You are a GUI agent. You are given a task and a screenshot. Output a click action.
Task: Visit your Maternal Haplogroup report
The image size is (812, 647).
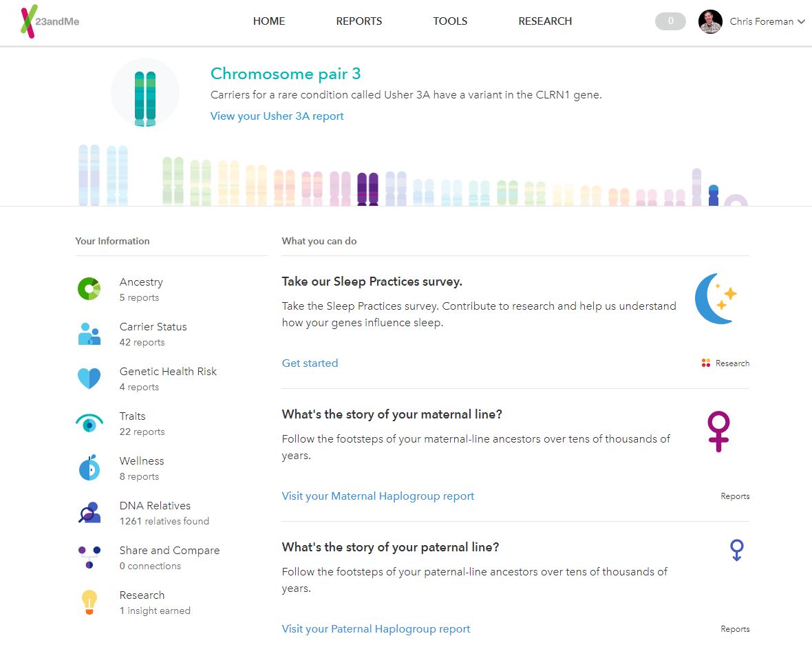(378, 496)
